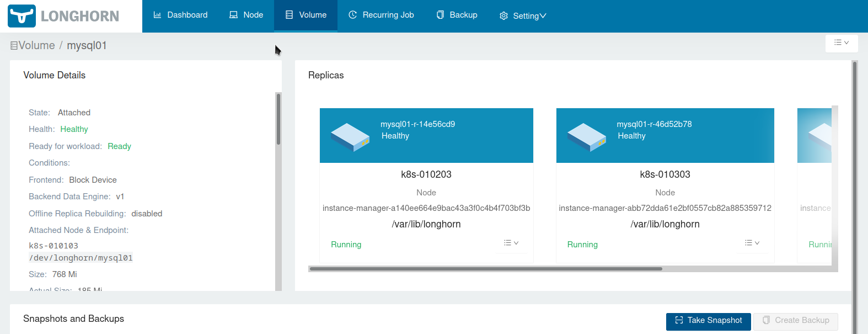Image resolution: width=868 pixels, height=334 pixels.
Task: Switch to the Node tab
Action: [x=246, y=15]
